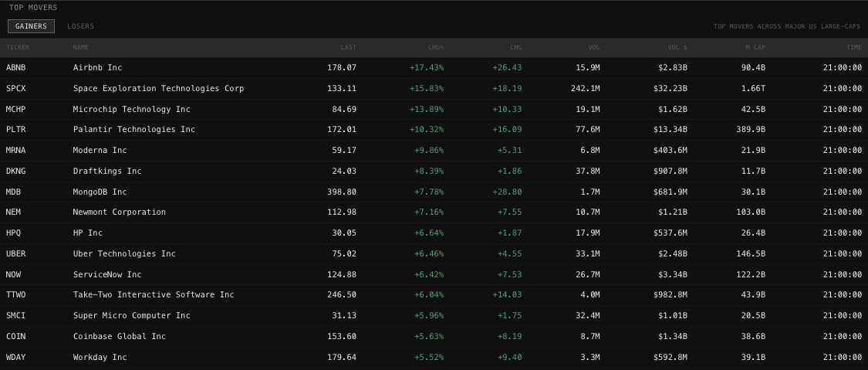Select the SPCX ticker
Screen dimensions: 868x370
[16, 88]
